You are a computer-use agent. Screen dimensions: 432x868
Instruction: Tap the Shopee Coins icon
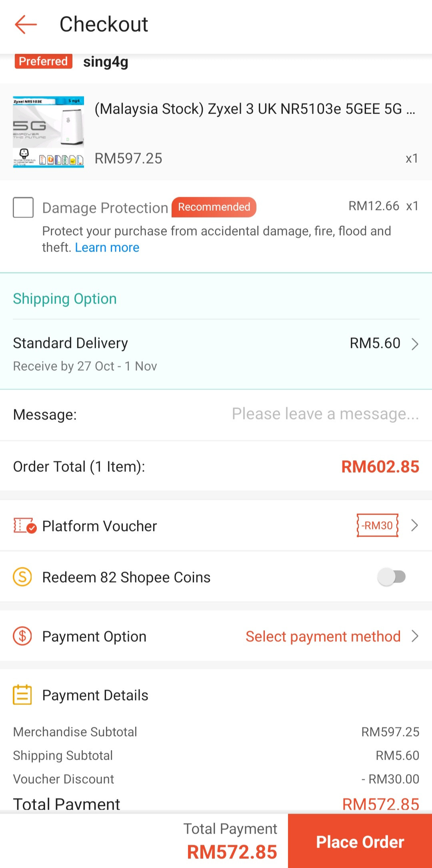[x=22, y=577]
